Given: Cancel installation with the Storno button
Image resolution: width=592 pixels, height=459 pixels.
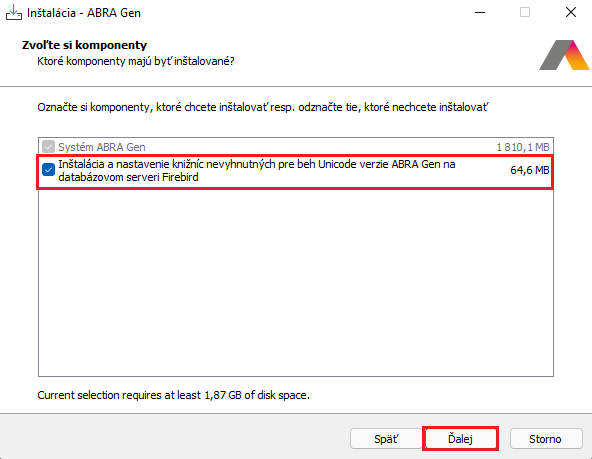Looking at the screenshot, I should [x=546, y=439].
